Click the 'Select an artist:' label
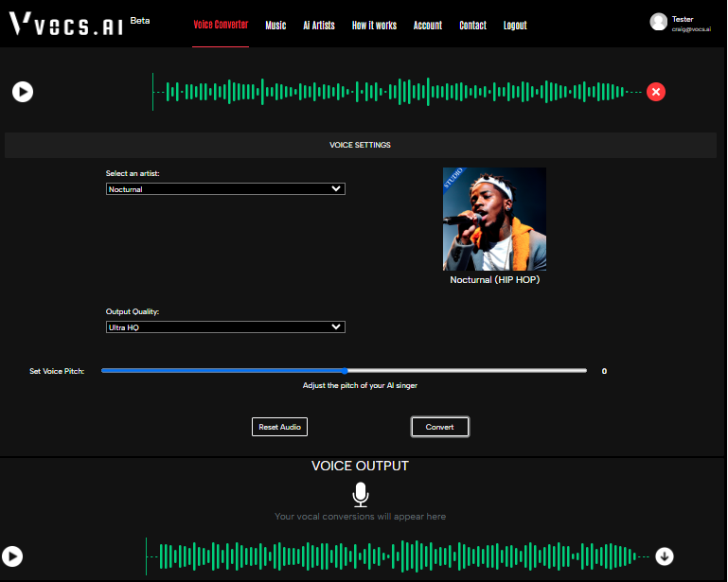Screen dimensions: 728x582 [133, 173]
